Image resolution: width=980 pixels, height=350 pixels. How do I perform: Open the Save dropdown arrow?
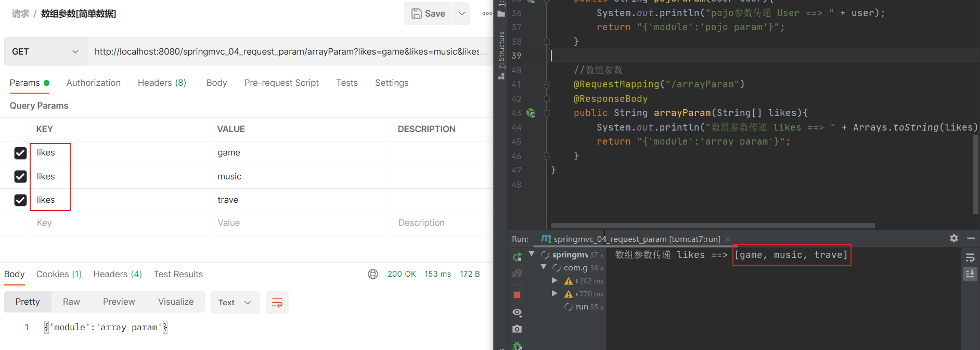[x=461, y=14]
